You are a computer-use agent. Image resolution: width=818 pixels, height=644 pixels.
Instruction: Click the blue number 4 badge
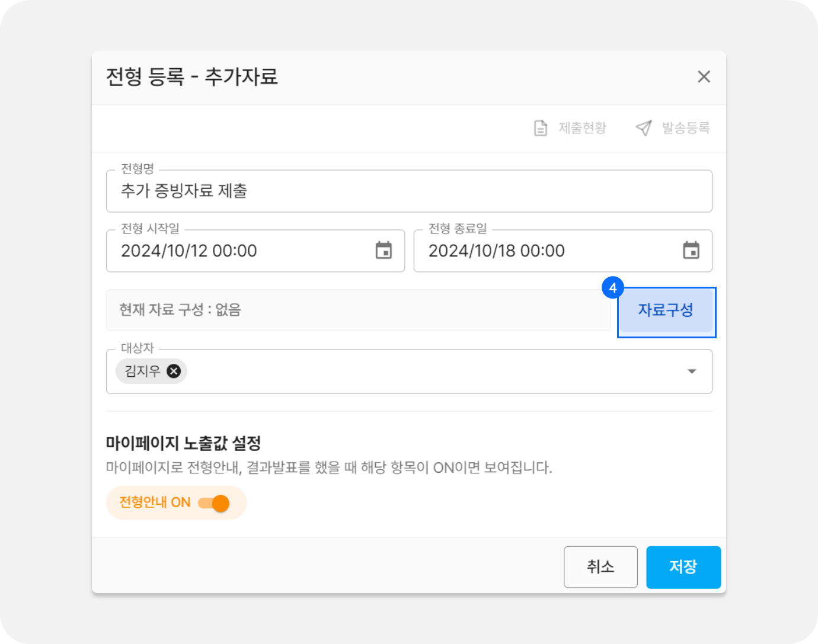612,288
